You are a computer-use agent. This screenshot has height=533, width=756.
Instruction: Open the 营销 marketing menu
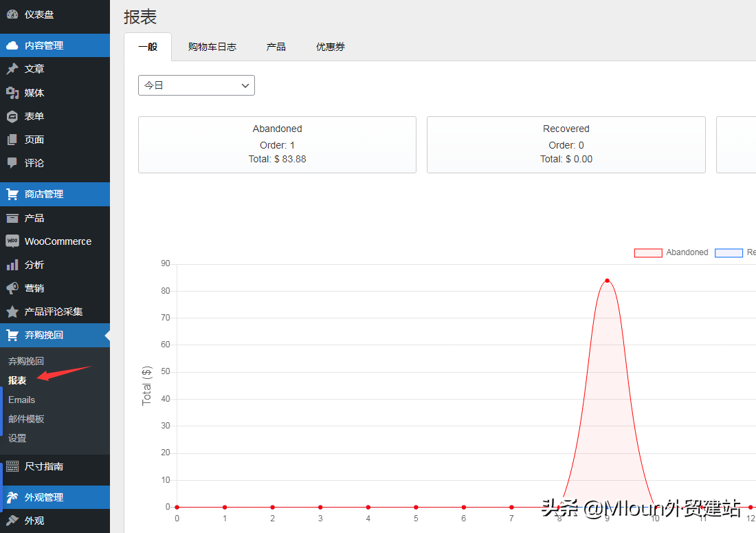(x=55, y=288)
